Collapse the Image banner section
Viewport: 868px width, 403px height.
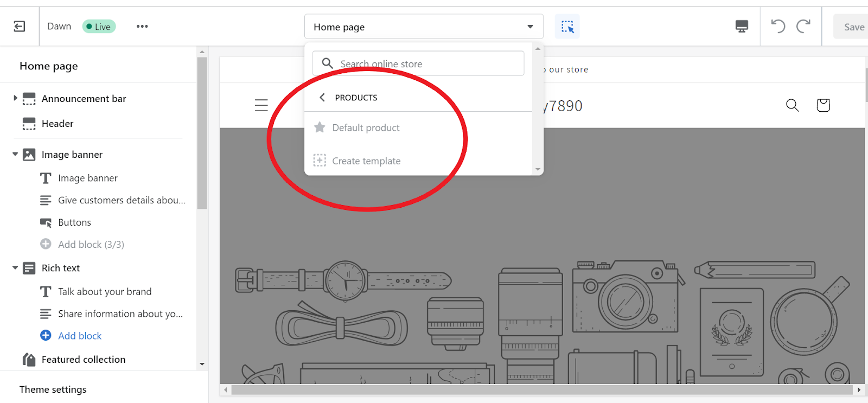[x=15, y=155]
